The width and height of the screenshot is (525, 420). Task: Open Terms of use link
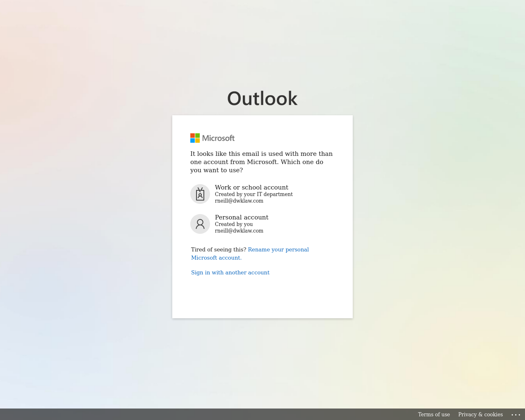434,415
